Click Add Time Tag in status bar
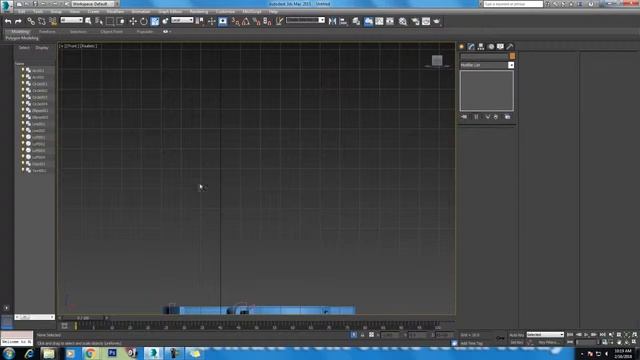Screen dimensions: 640x360 (471, 343)
